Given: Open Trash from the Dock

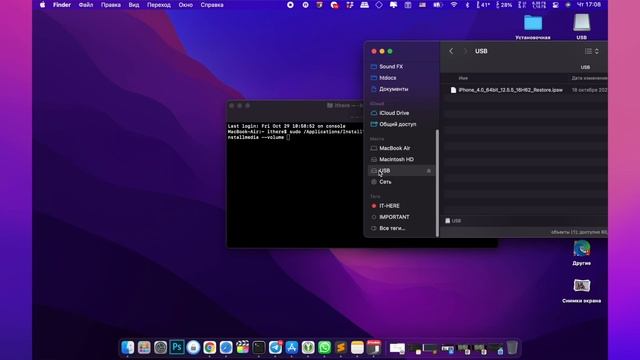Looking at the screenshot, I should click(512, 347).
